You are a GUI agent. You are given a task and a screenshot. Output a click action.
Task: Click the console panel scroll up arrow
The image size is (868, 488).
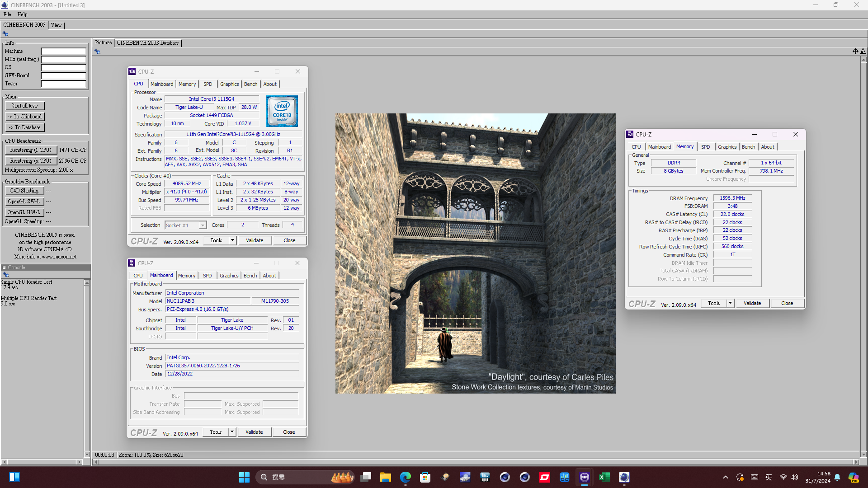[x=87, y=283]
